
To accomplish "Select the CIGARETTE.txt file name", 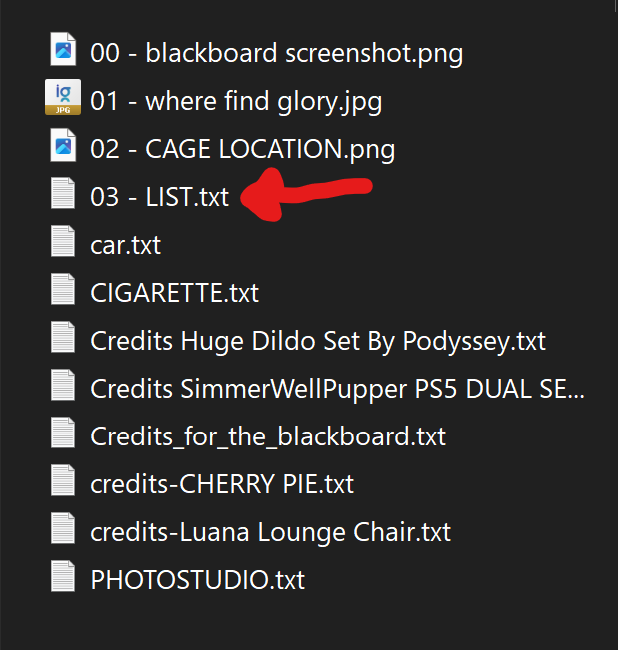I will 174,293.
